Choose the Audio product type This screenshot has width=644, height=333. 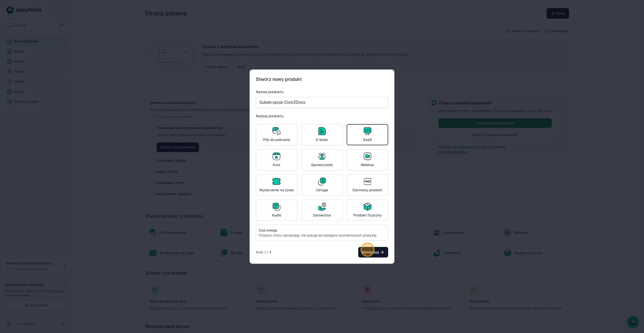tap(276, 210)
